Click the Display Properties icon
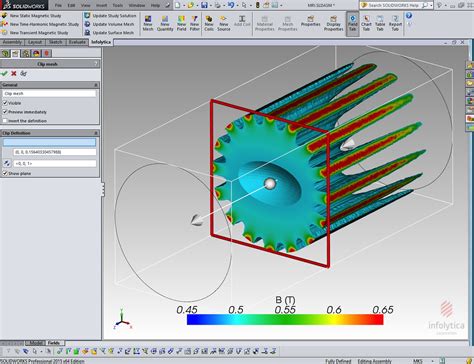Image resolution: width=474 pixels, height=364 pixels. point(334,23)
